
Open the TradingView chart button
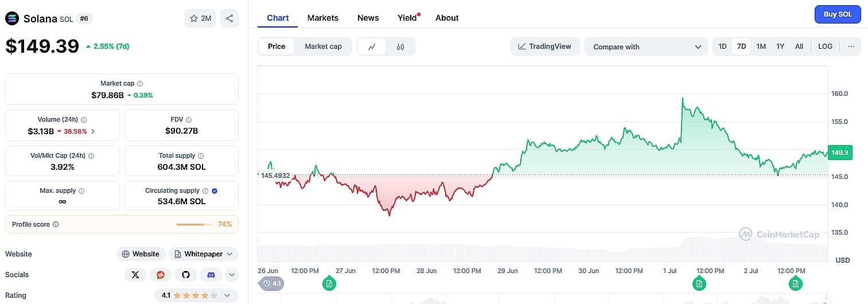coord(545,46)
